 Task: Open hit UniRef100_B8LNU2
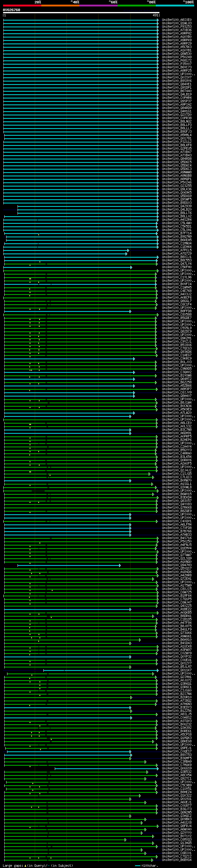[176, 122]
